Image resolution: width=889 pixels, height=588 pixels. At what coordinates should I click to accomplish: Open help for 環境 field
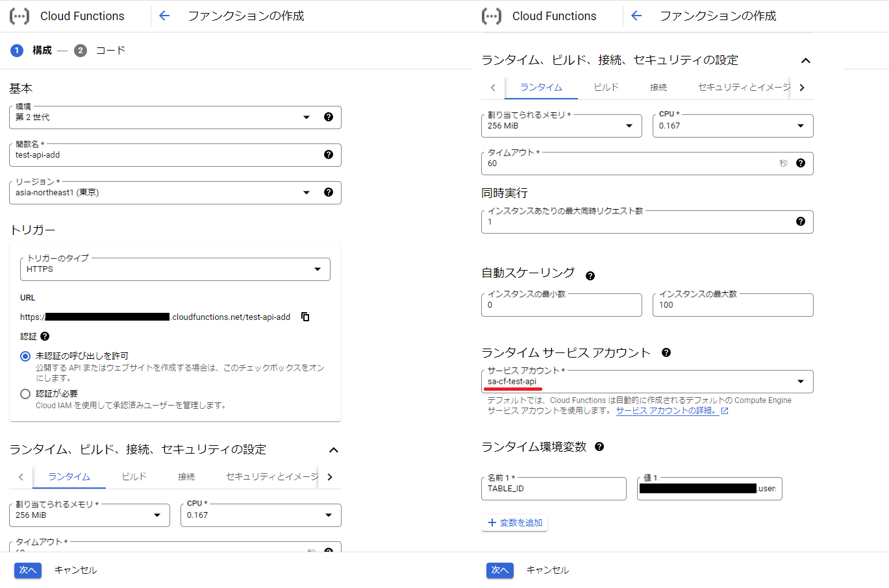329,117
